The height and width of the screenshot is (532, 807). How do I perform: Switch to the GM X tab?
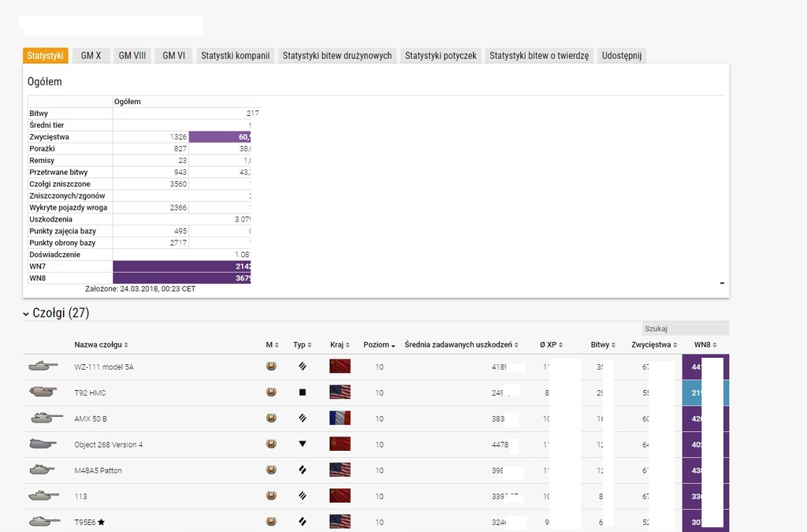pos(91,56)
